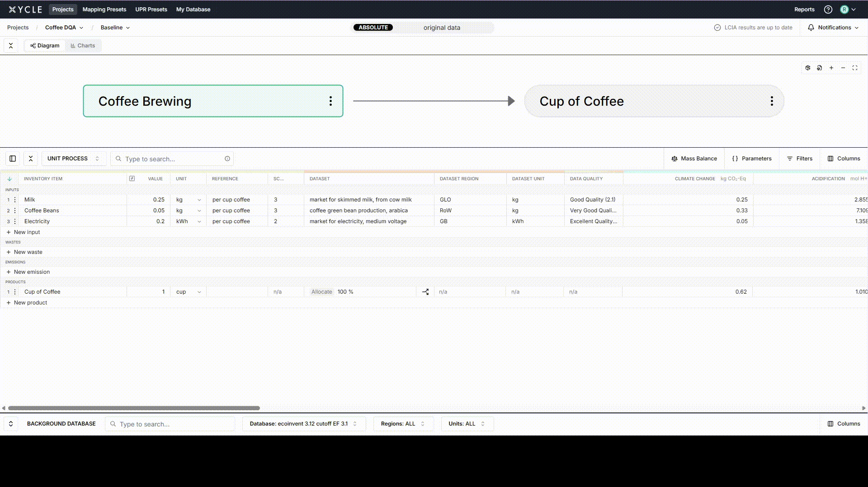Open Cup of Coffee node three-dot menu
This screenshot has width=868, height=487.
click(x=772, y=101)
